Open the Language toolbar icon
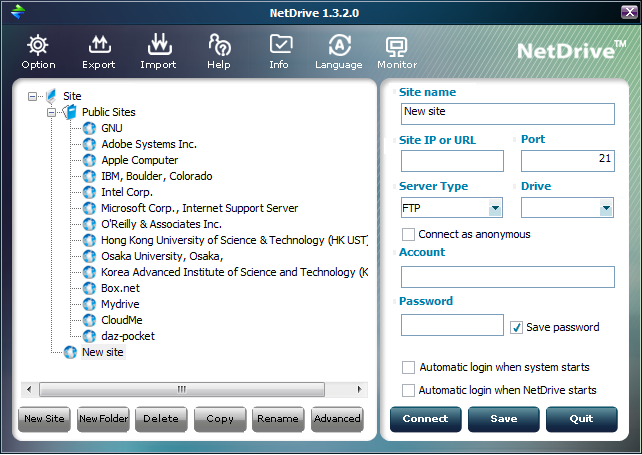The image size is (642, 455). pyautogui.click(x=339, y=45)
